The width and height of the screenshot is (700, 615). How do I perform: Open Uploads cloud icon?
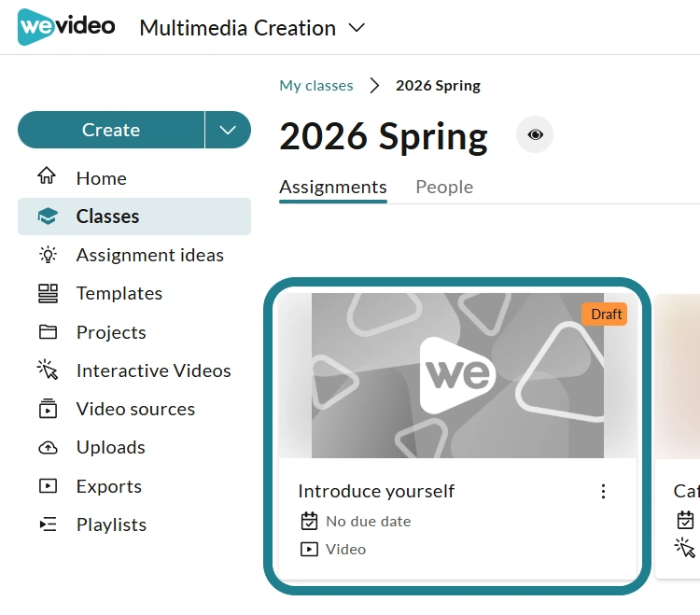(48, 447)
